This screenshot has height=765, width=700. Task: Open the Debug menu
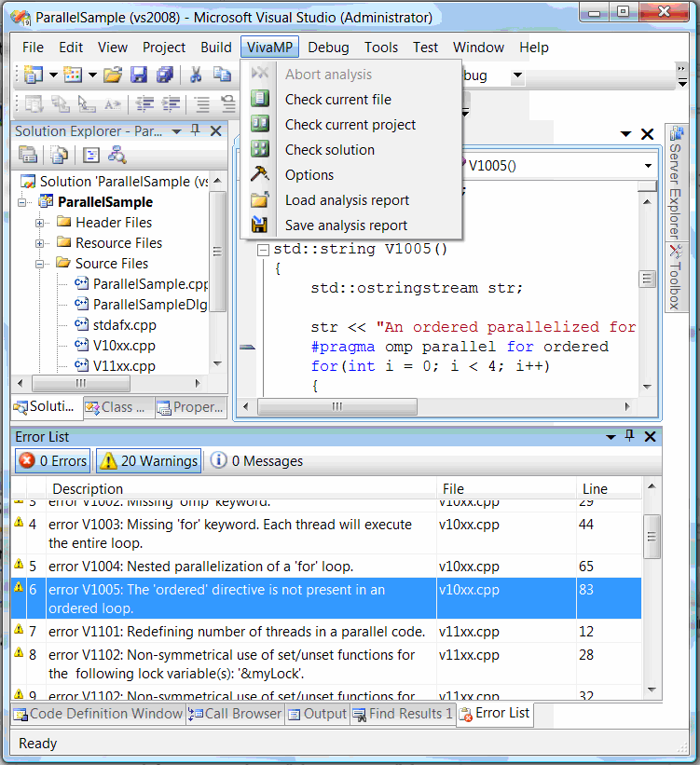pyautogui.click(x=328, y=48)
